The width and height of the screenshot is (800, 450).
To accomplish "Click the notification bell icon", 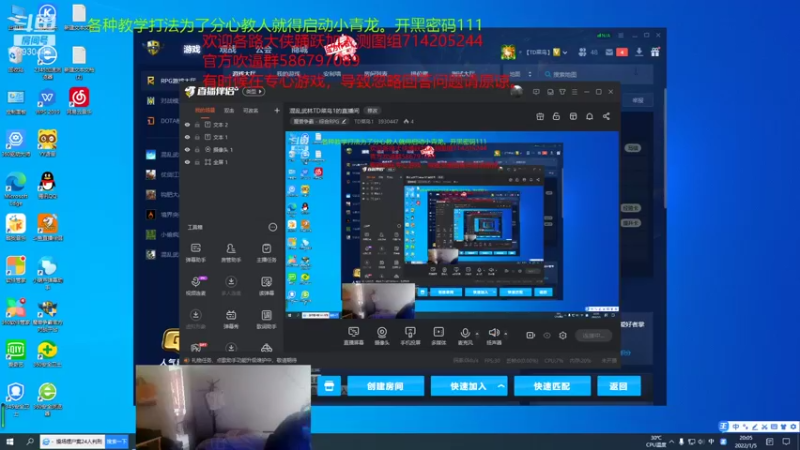I will coord(589,116).
